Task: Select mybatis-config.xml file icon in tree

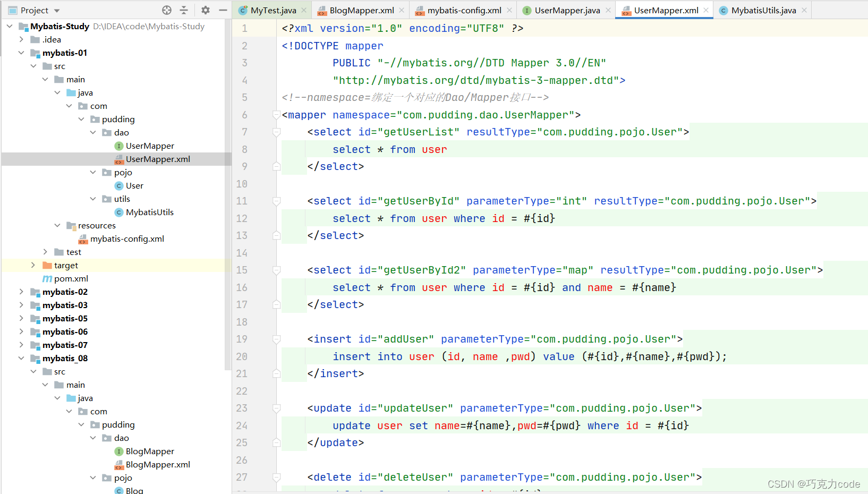Action: tap(83, 239)
